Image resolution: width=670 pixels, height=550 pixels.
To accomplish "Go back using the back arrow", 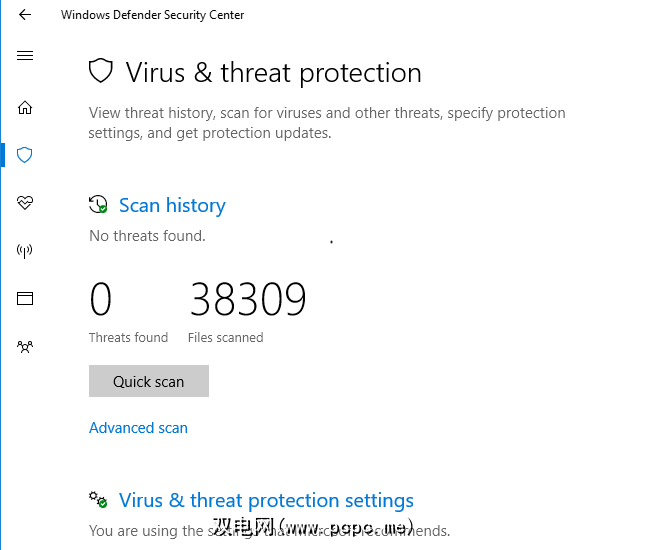I will pyautogui.click(x=25, y=15).
